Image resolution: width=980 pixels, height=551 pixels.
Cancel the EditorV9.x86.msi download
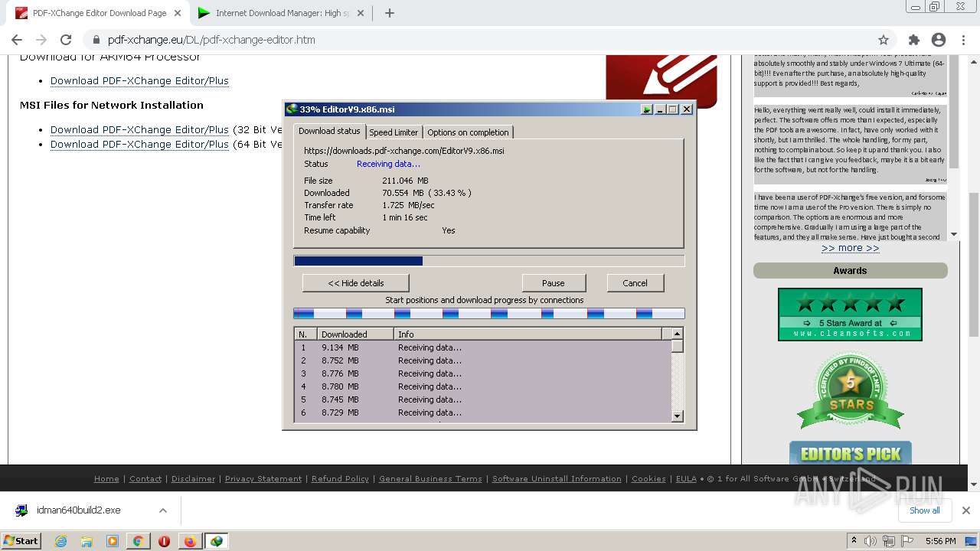(635, 283)
